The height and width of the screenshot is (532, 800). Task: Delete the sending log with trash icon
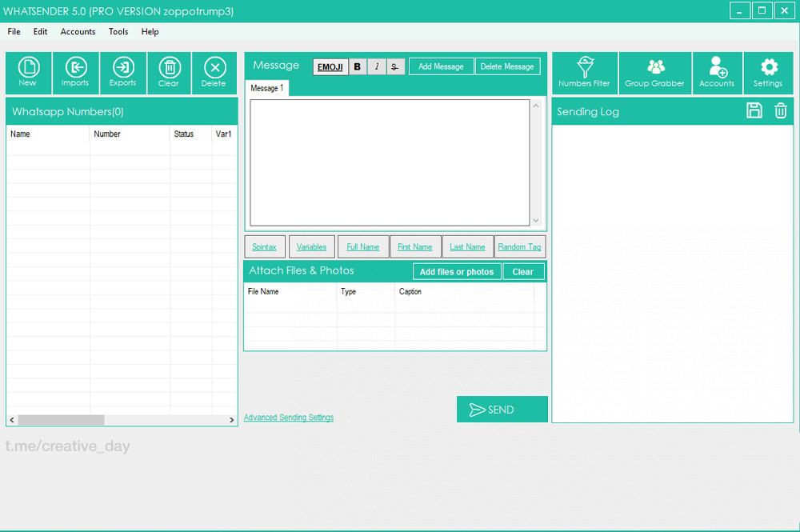click(x=781, y=111)
